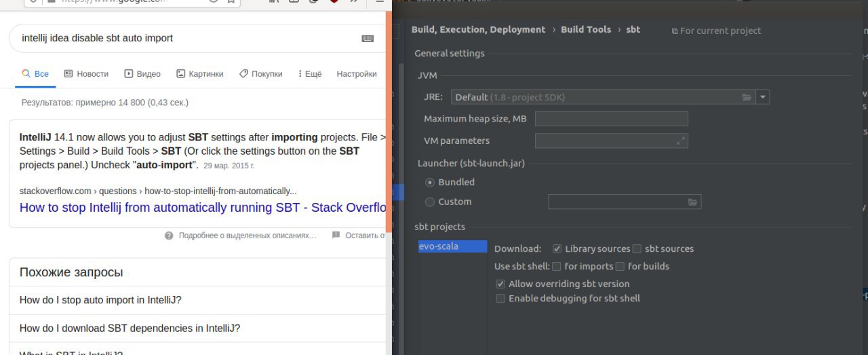
Task: Click the 'Launcher (sbt-launch.jar)' section label
Action: pyautogui.click(x=471, y=164)
